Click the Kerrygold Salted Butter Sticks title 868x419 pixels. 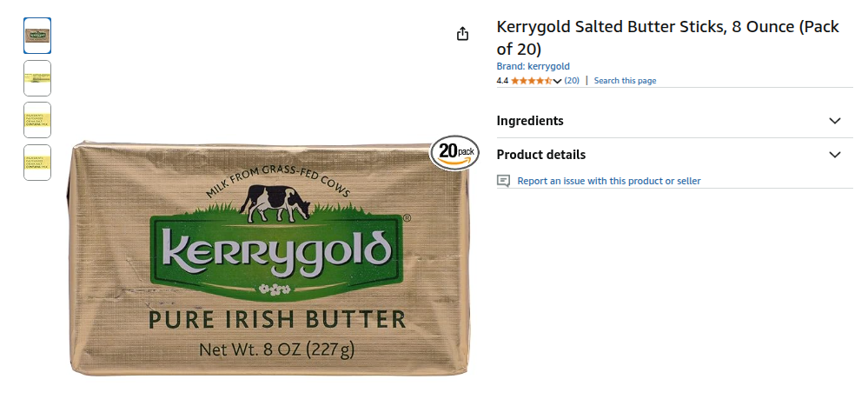tap(667, 37)
